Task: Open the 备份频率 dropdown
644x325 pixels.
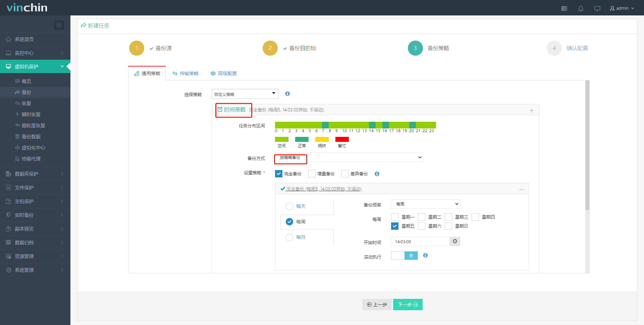Action: [426, 204]
